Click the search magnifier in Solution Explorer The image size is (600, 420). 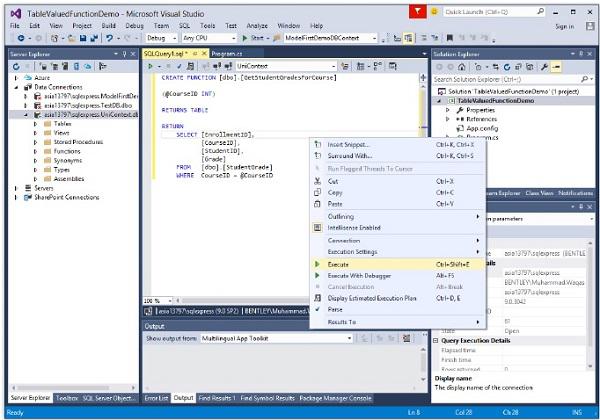coord(584,79)
